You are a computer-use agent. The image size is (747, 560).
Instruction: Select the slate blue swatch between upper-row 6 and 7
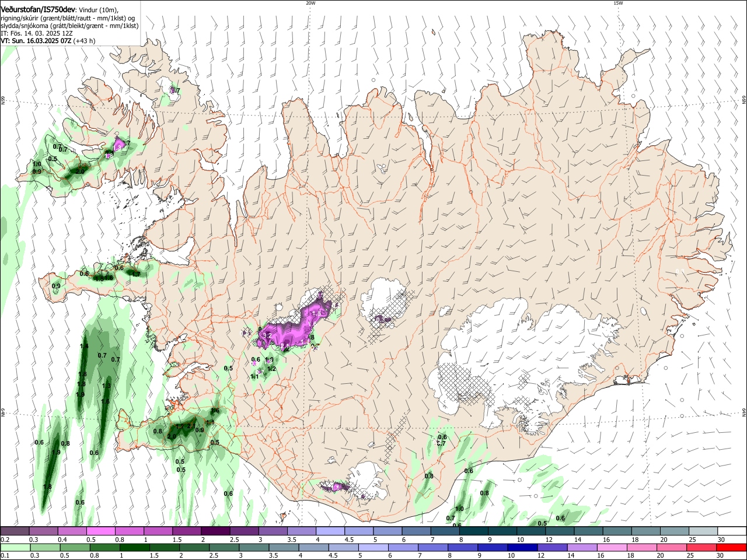416,531
